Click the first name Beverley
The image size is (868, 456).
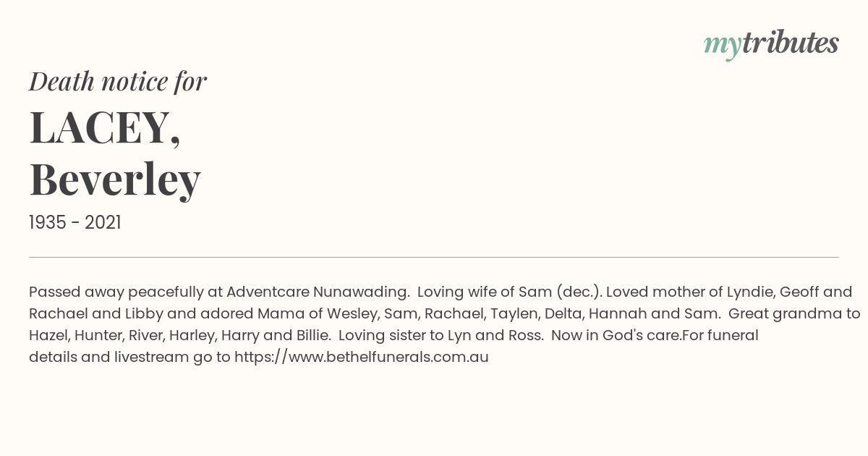coord(115,180)
